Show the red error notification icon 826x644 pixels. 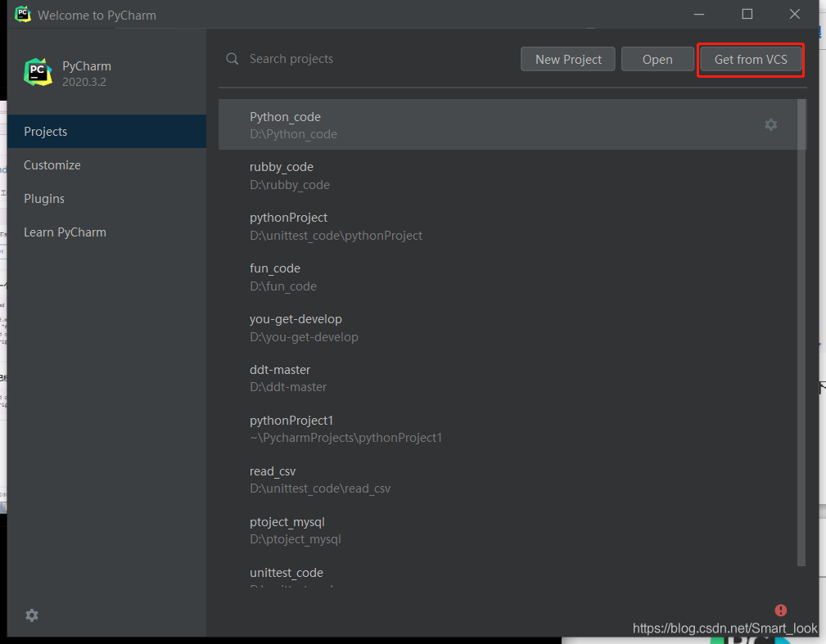tap(781, 610)
